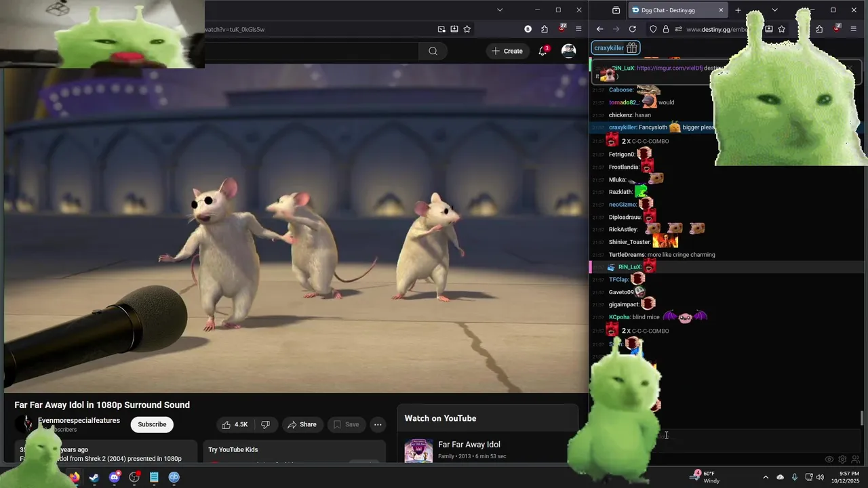
Task: Open the Far Far Away Idol movie thumbnail
Action: [x=418, y=450]
